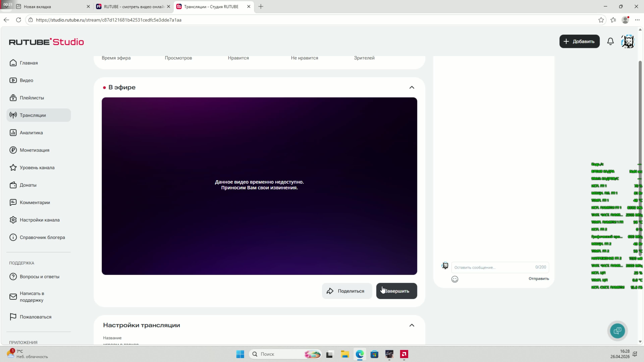Open the support chat floating widget
The image size is (644, 362).
pyautogui.click(x=617, y=331)
